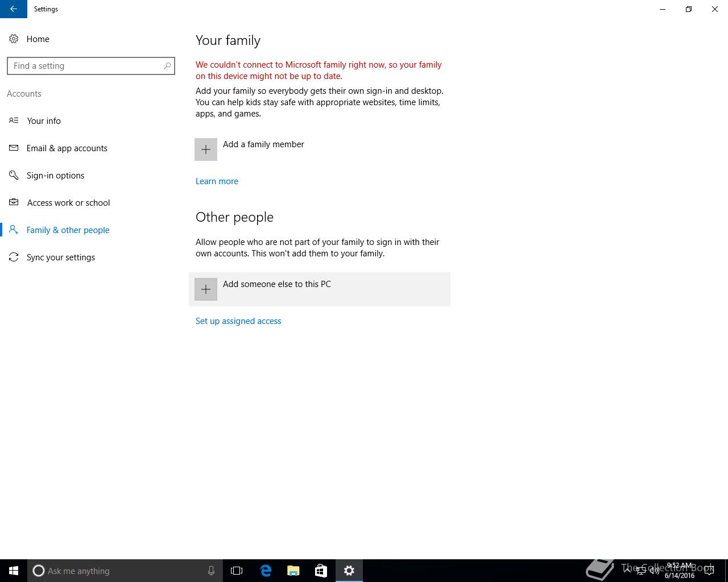Open Set up assigned access link
This screenshot has height=582, width=728.
[x=238, y=321]
